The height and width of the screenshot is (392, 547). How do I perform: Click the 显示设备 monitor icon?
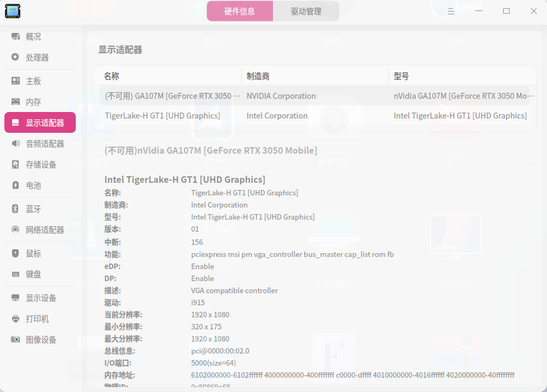[x=15, y=298]
